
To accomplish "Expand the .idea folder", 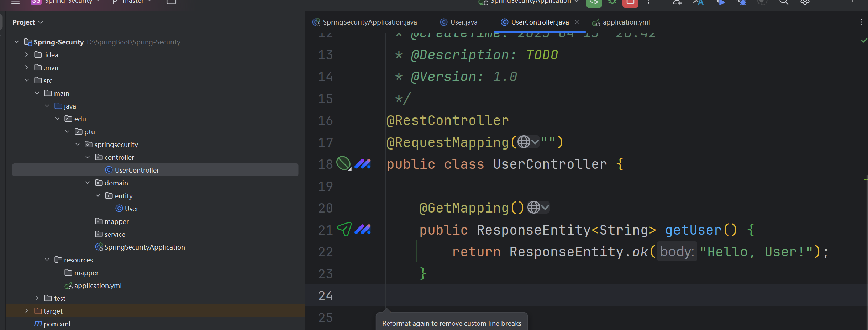I will (27, 55).
